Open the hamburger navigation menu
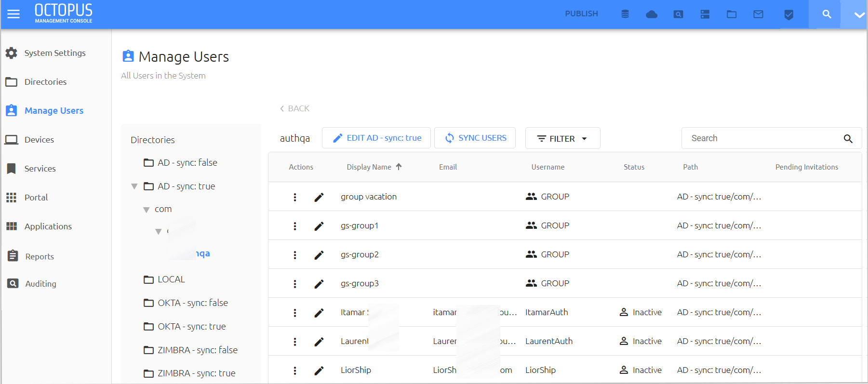 (x=13, y=14)
